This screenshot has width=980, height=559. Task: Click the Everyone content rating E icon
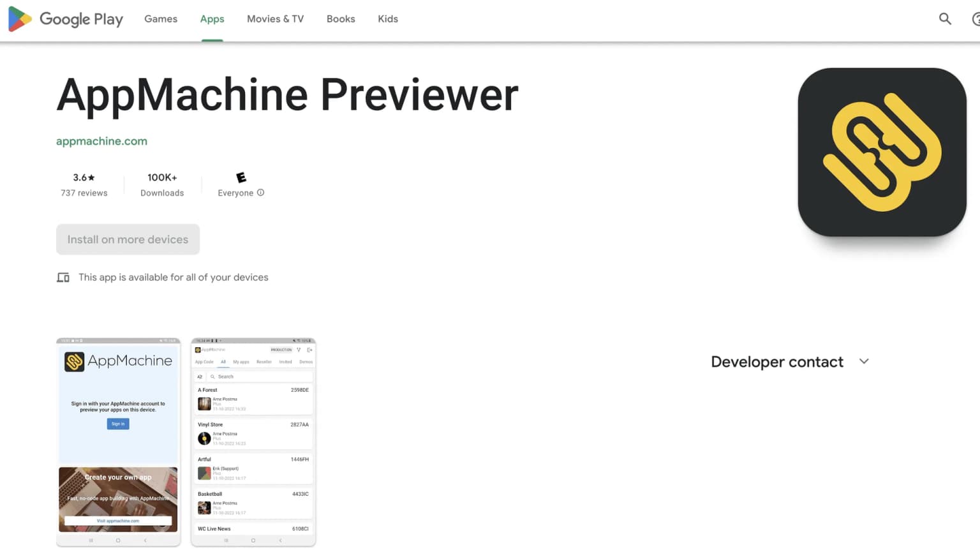point(241,177)
